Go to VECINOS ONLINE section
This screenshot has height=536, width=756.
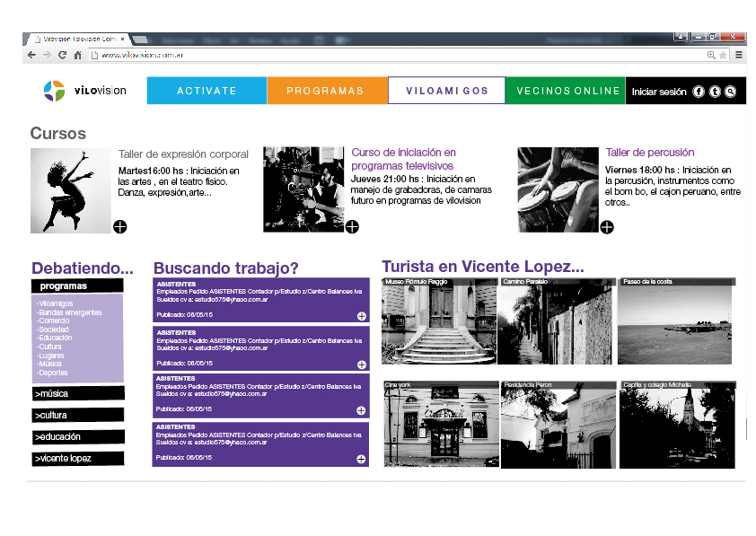pos(567,91)
